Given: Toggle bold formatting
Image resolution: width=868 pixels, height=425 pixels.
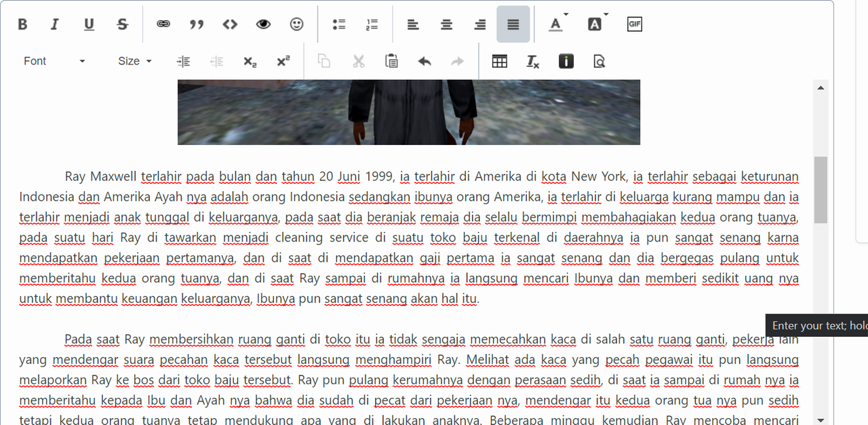Looking at the screenshot, I should [22, 24].
